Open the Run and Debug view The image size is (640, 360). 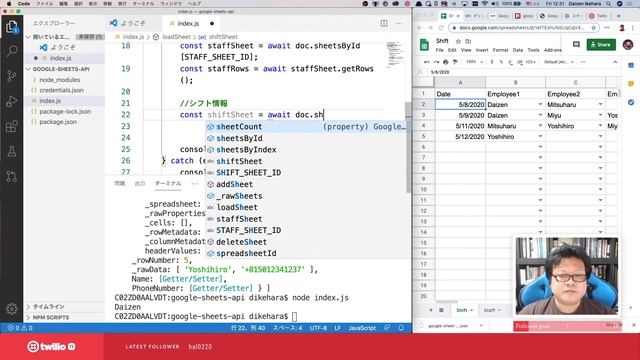coord(12,101)
